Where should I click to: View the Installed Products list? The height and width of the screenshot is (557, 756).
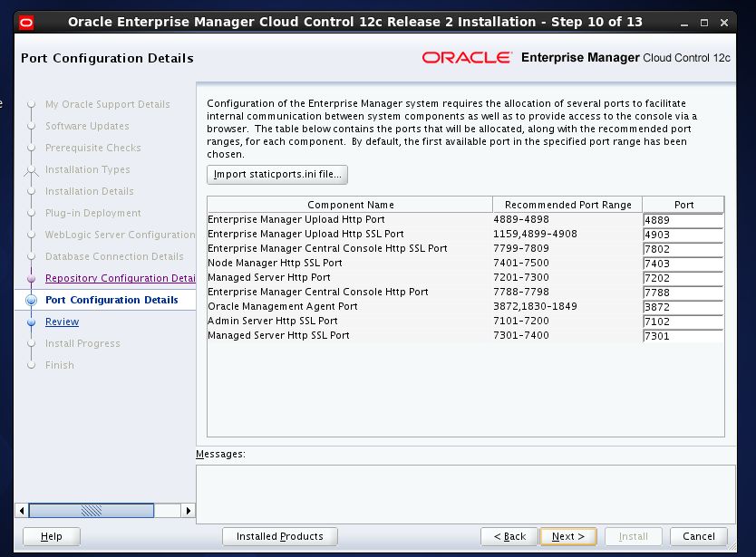[279, 536]
